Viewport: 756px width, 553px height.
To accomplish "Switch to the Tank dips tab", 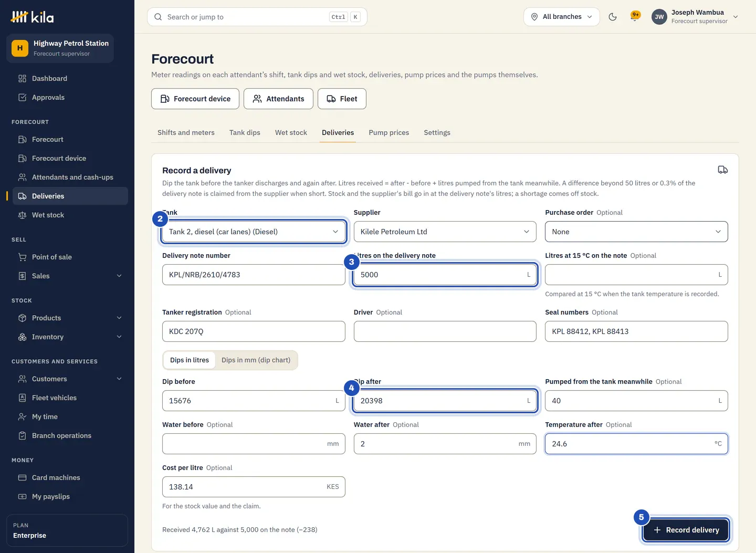I will point(245,132).
